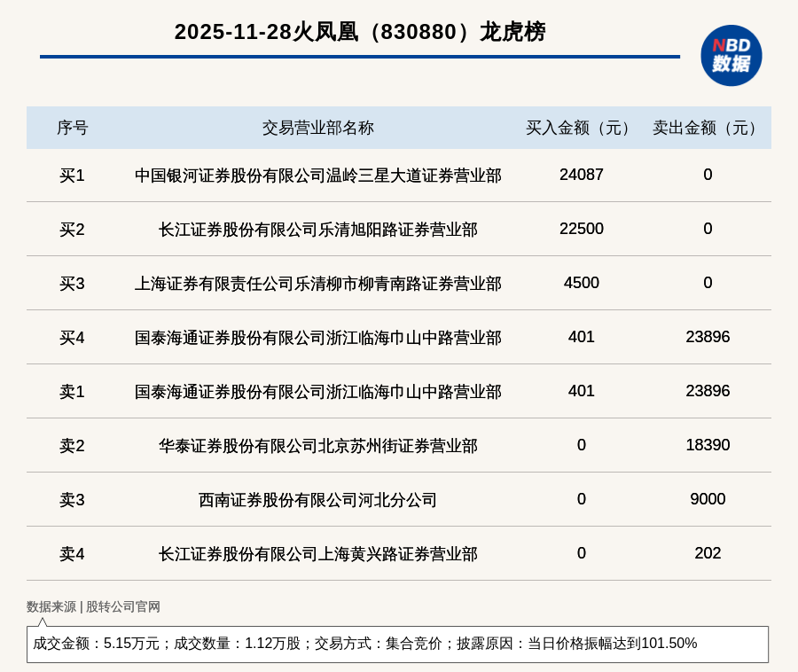Click the buy amount 24087
798x672 pixels.
[x=581, y=175]
